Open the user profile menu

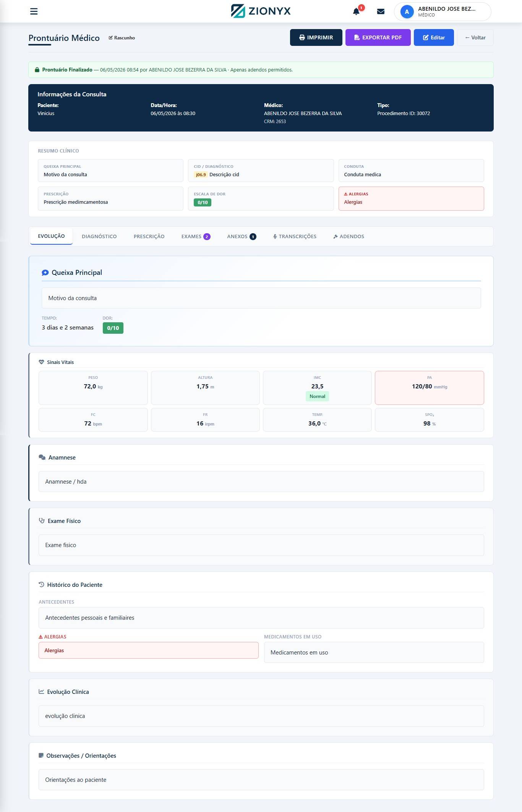443,11
